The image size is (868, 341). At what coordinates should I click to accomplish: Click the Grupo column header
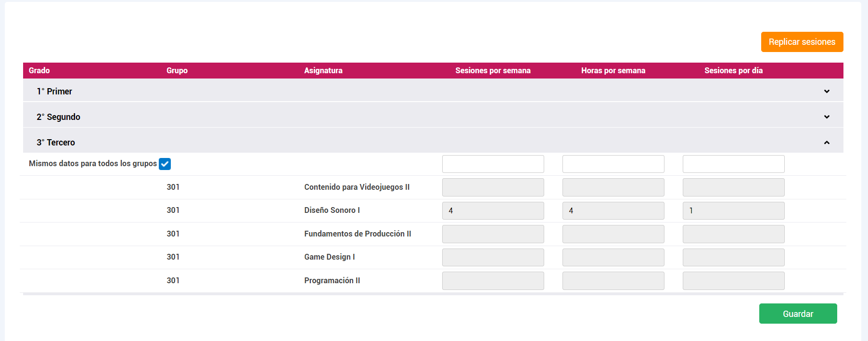pyautogui.click(x=177, y=71)
